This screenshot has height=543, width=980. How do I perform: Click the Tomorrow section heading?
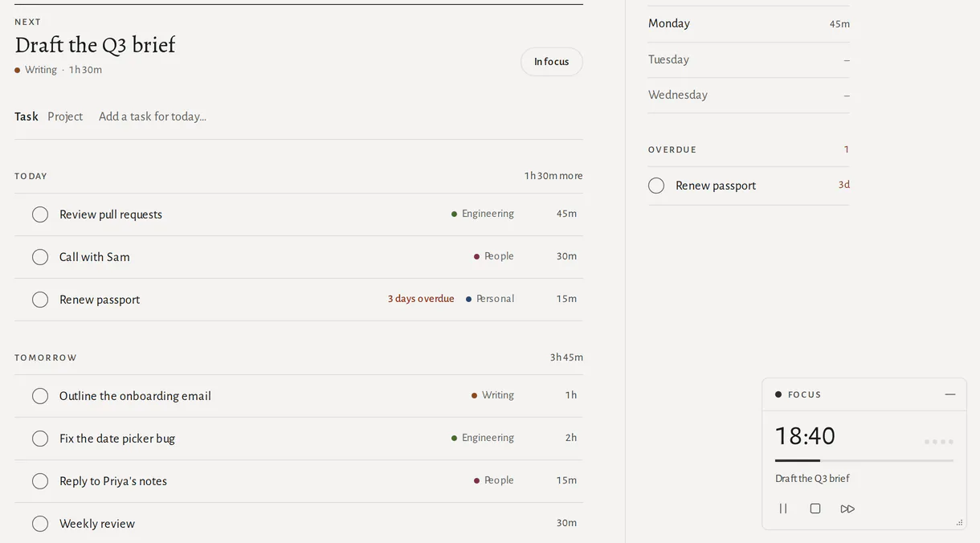46,357
